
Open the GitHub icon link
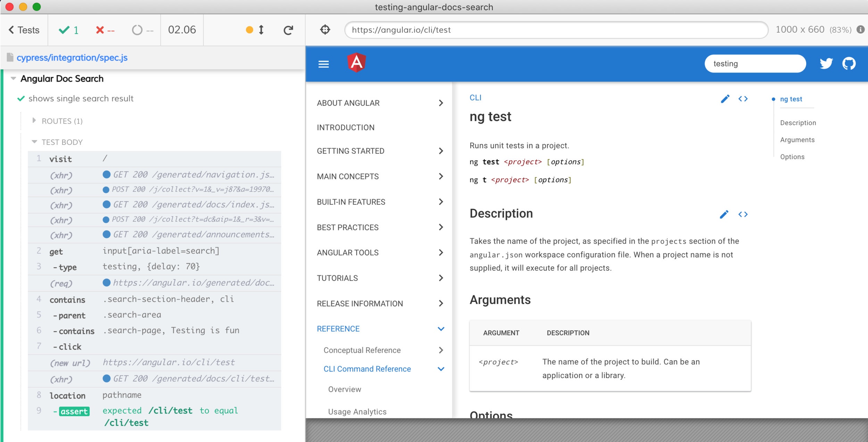849,64
